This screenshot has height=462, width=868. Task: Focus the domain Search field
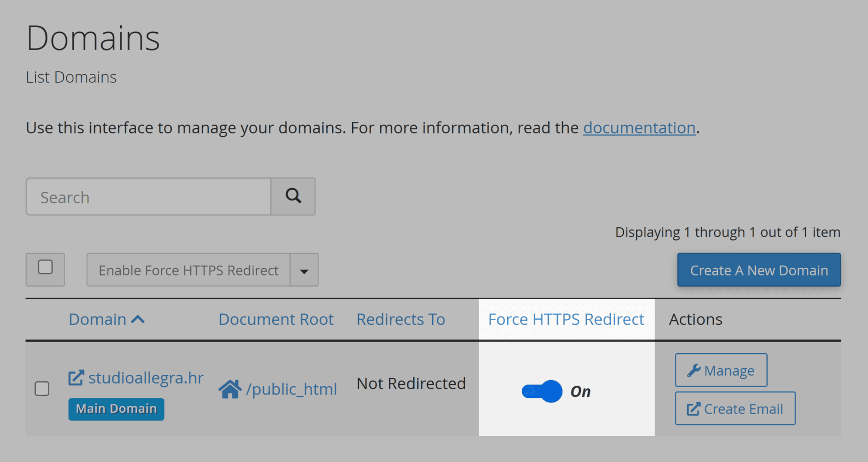click(148, 197)
